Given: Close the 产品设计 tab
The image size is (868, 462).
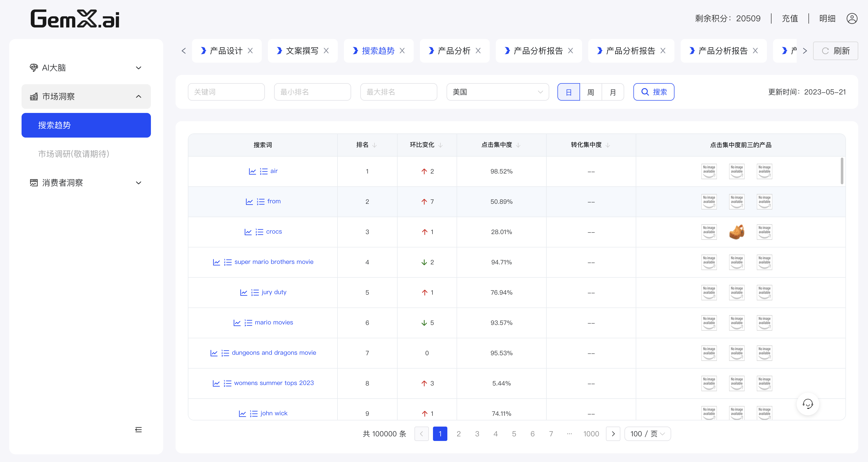Looking at the screenshot, I should 250,51.
